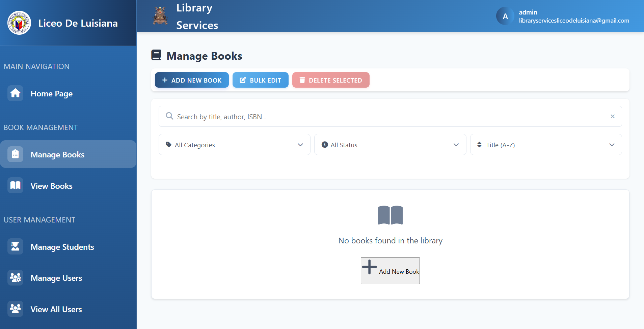Click the View Books open-book icon
The height and width of the screenshot is (329, 644).
[15, 185]
